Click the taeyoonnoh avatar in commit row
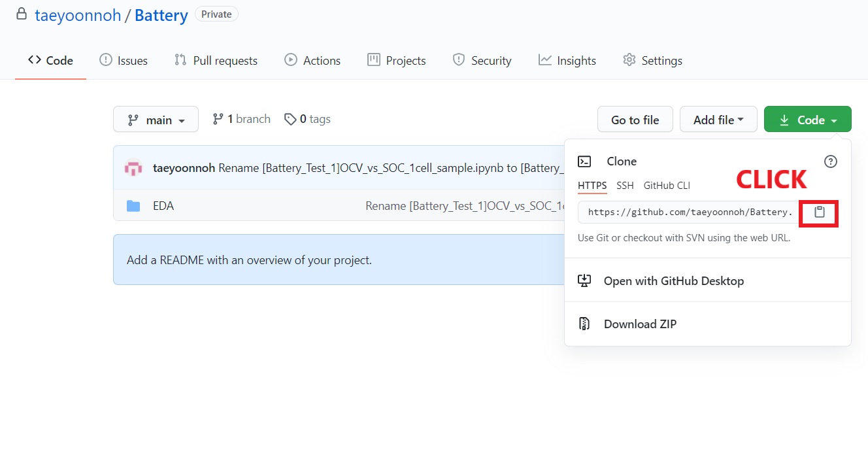Screen dimensions: 868x472 133,168
